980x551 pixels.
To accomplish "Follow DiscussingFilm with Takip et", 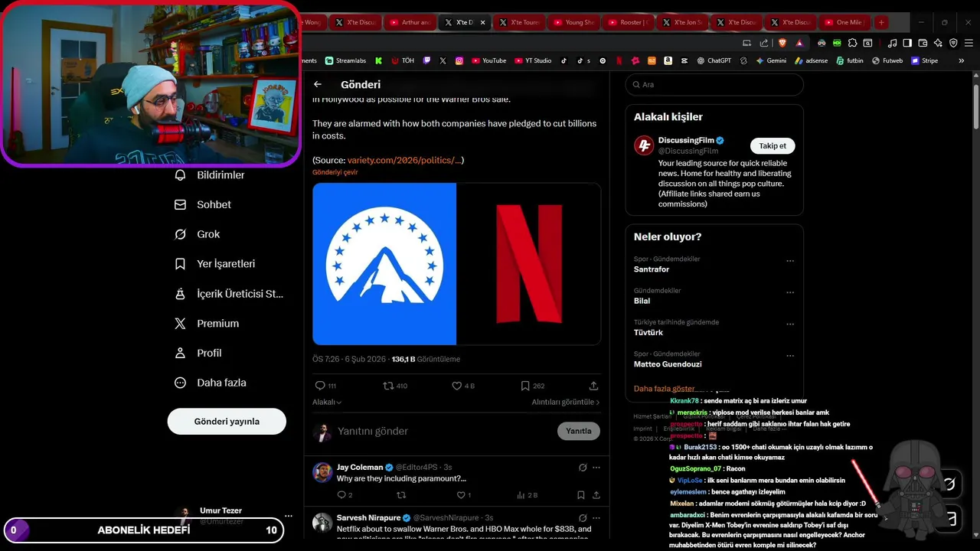I will pos(773,145).
